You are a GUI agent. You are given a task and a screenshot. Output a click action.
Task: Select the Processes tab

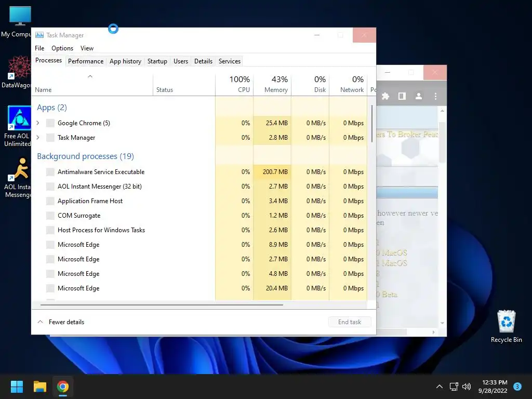coord(48,60)
